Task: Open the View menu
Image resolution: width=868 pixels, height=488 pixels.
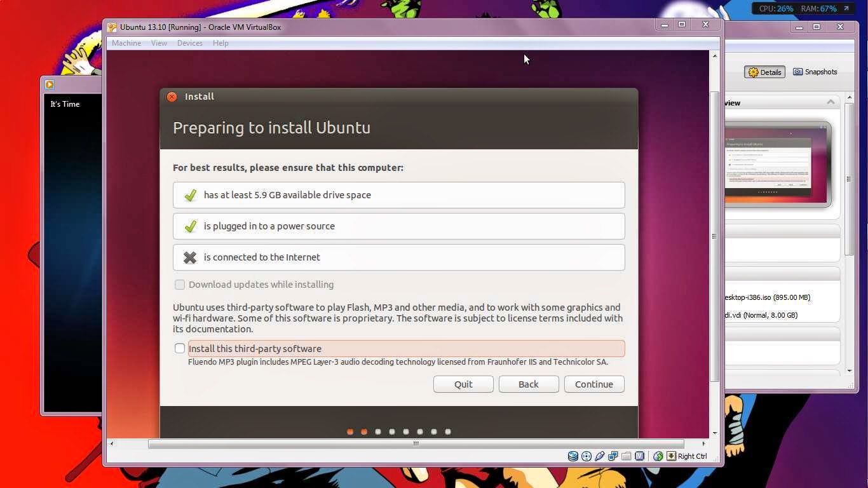Action: [159, 43]
